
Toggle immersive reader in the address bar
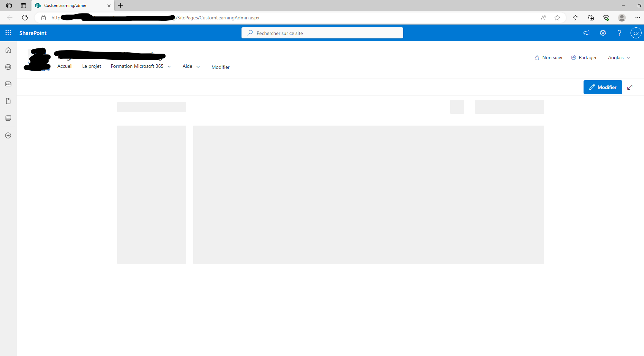pos(543,18)
